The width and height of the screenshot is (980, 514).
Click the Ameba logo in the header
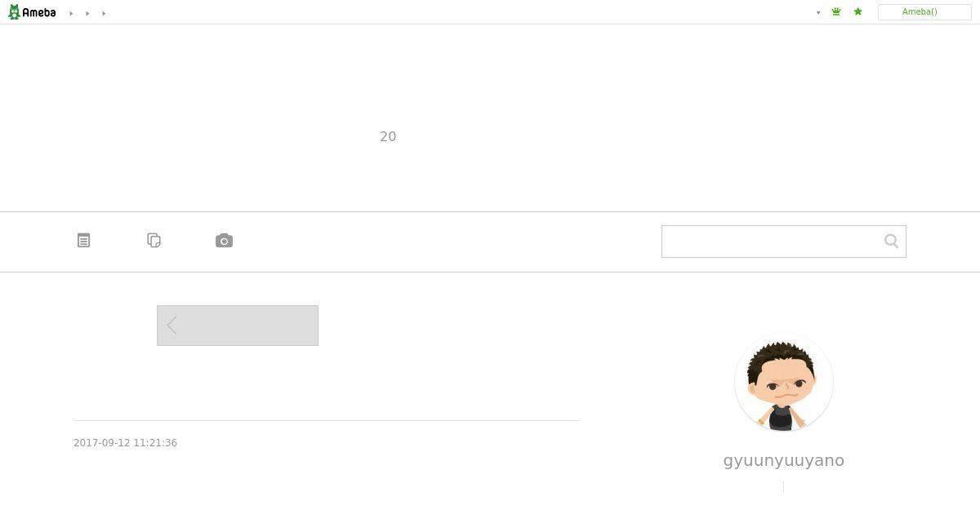(x=32, y=12)
